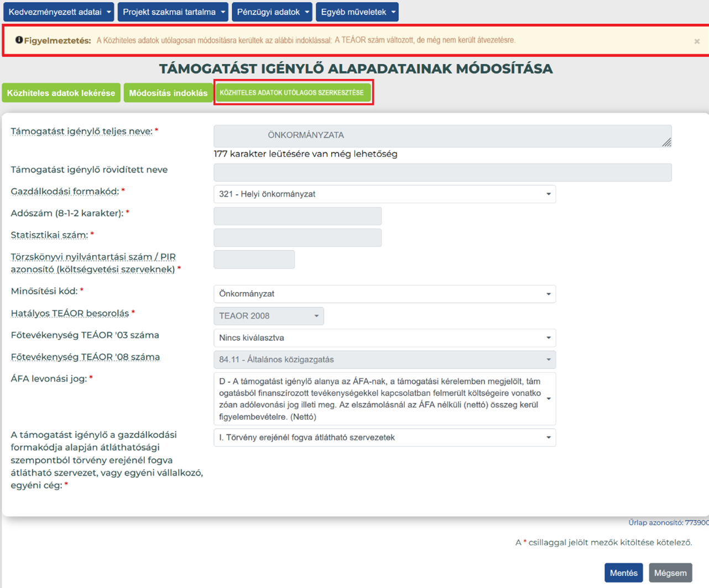Click Közhiteles adatok lekérése button
Image resolution: width=709 pixels, height=588 pixels.
(61, 93)
